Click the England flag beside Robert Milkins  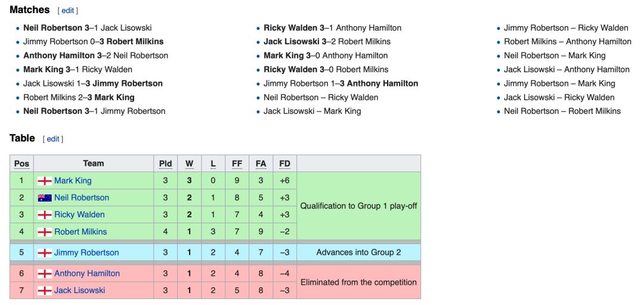click(x=45, y=232)
